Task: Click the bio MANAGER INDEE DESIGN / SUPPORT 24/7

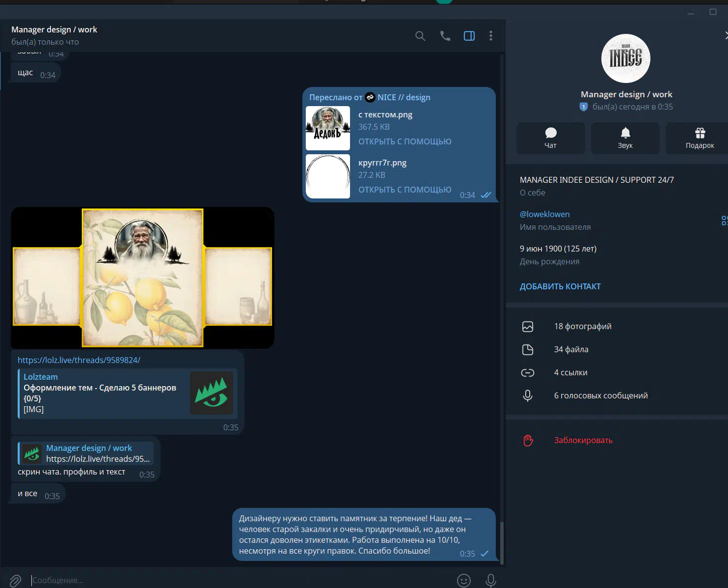Action: pyautogui.click(x=597, y=180)
